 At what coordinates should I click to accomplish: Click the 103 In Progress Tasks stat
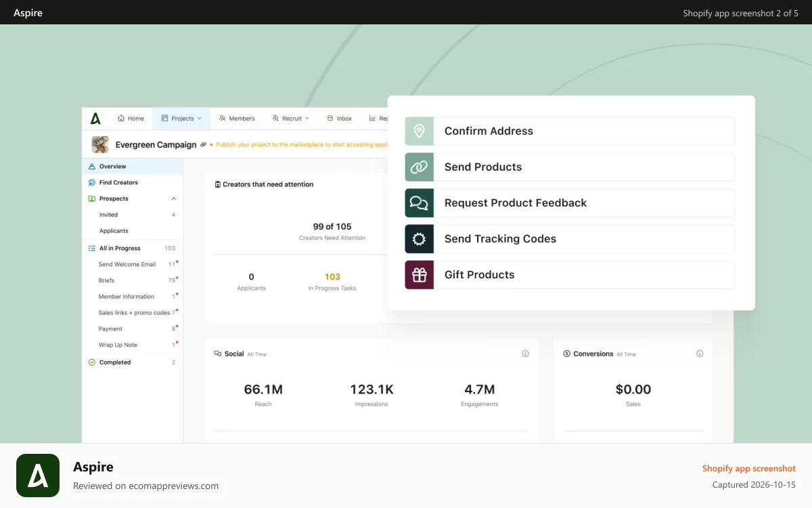point(332,281)
